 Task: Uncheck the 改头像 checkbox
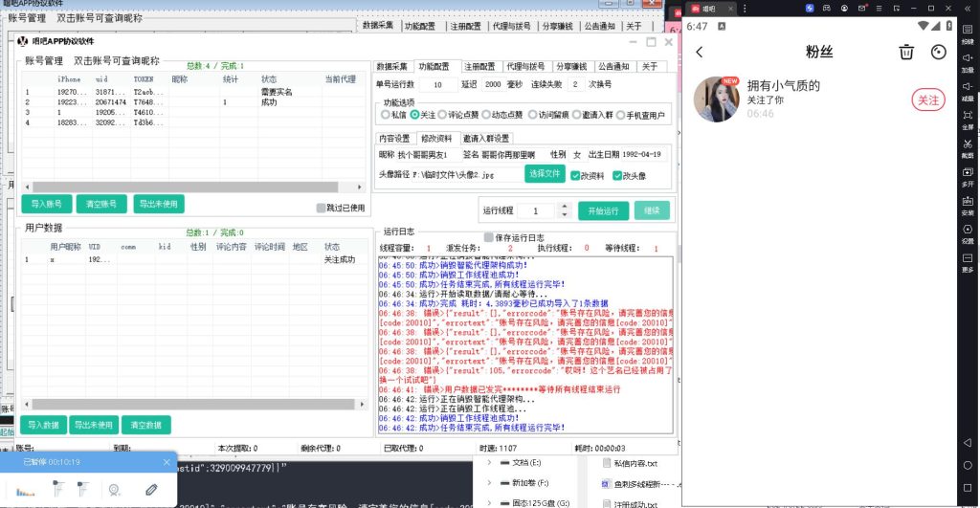(x=617, y=175)
